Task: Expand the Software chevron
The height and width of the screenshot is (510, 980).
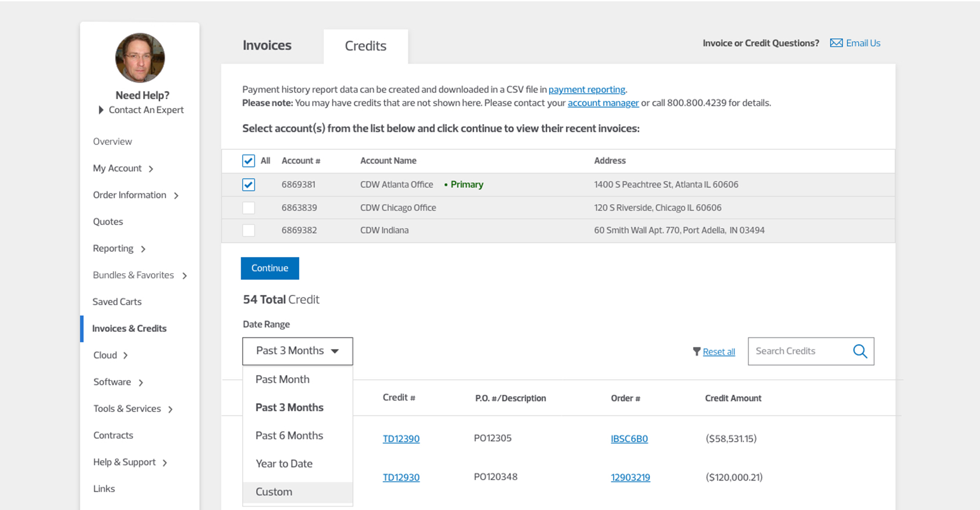Action: coord(141,382)
